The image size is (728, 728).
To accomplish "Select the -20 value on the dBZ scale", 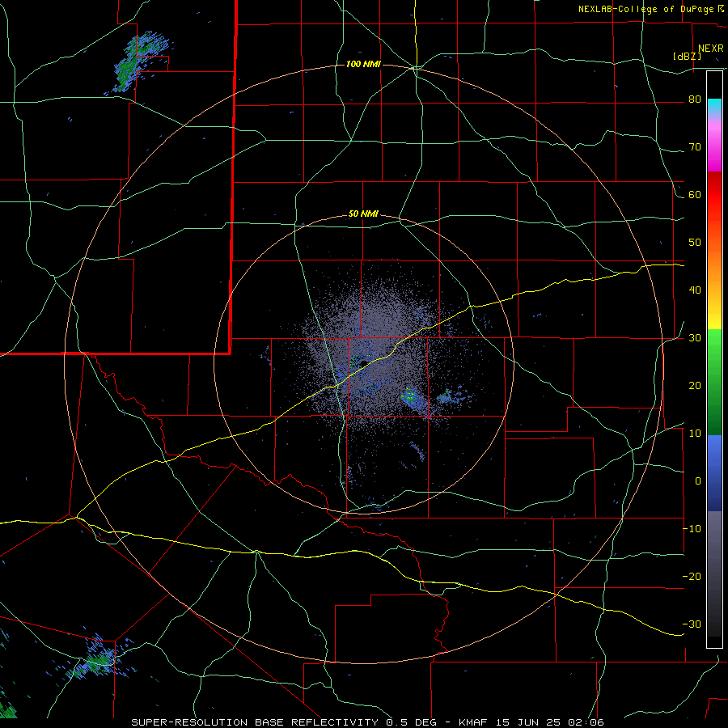I will (x=692, y=577).
